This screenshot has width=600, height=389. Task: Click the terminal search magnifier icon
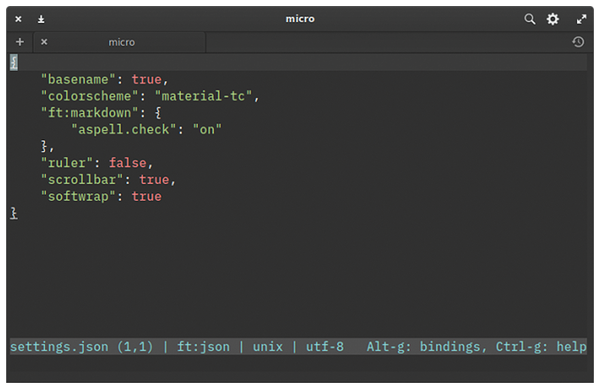click(530, 19)
